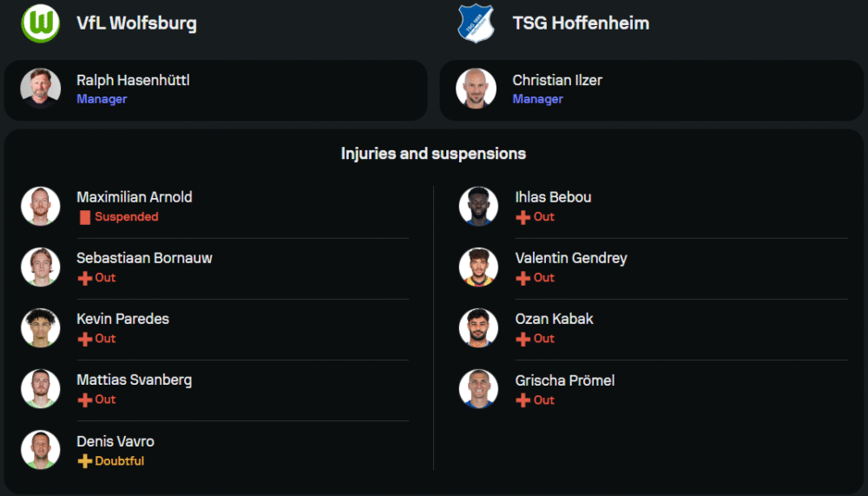Click the yellow doubtful icon under Denis Vavro
Screen dimensions: 868x496
(x=85, y=461)
